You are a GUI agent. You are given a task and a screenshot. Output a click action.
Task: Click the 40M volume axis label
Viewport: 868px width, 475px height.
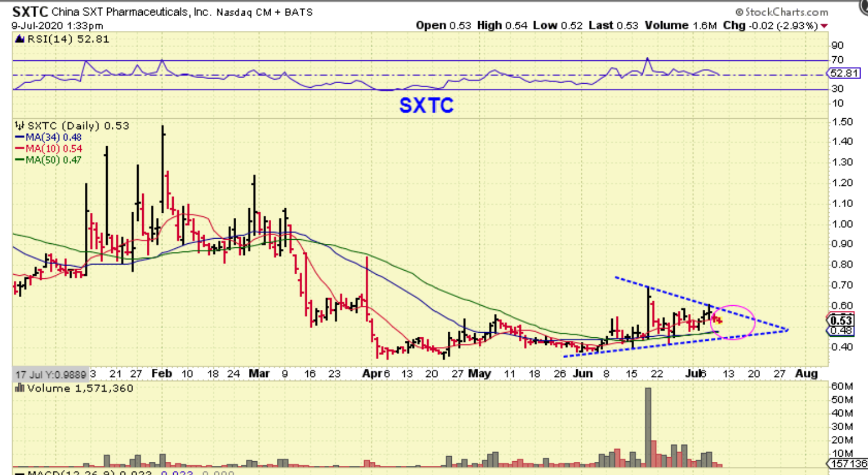[842, 413]
